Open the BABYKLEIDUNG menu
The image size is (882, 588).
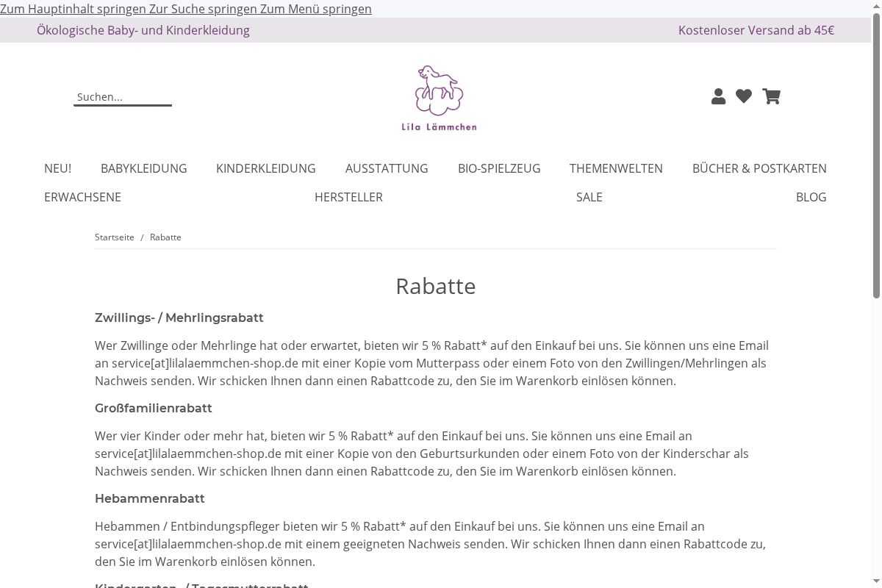143,168
